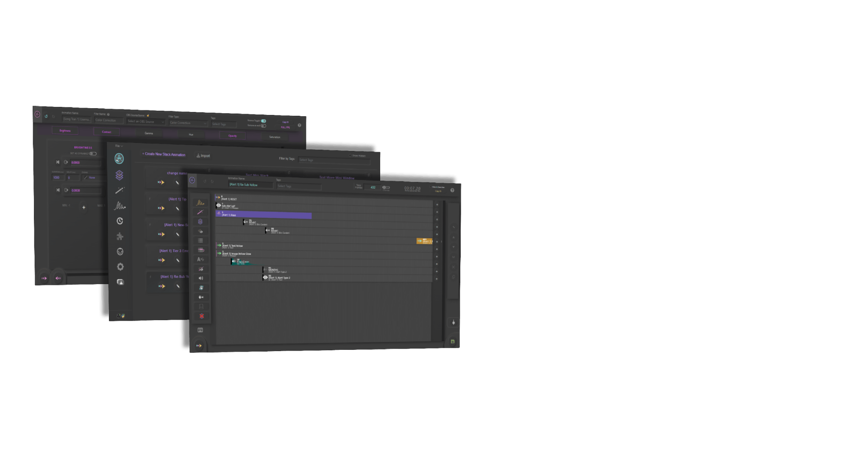
Task: Open the puzzle piece plugins icon
Action: pos(120,236)
